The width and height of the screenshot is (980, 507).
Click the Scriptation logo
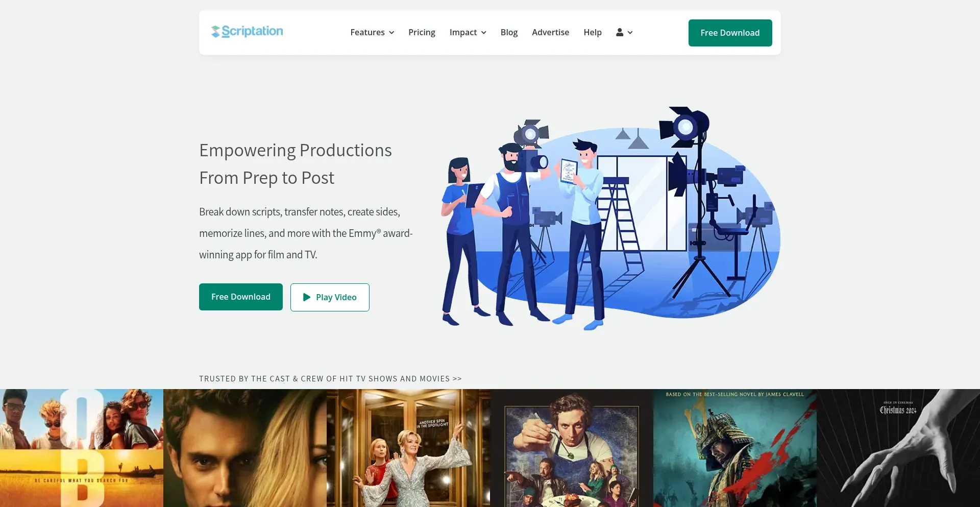pyautogui.click(x=247, y=32)
